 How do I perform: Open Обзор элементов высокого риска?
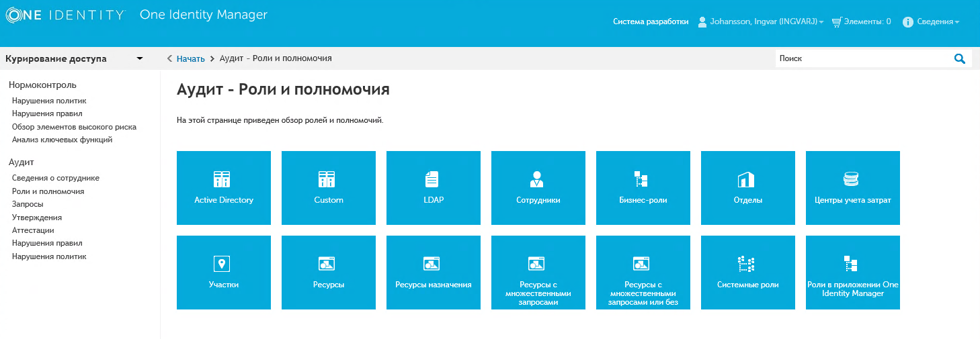(74, 127)
